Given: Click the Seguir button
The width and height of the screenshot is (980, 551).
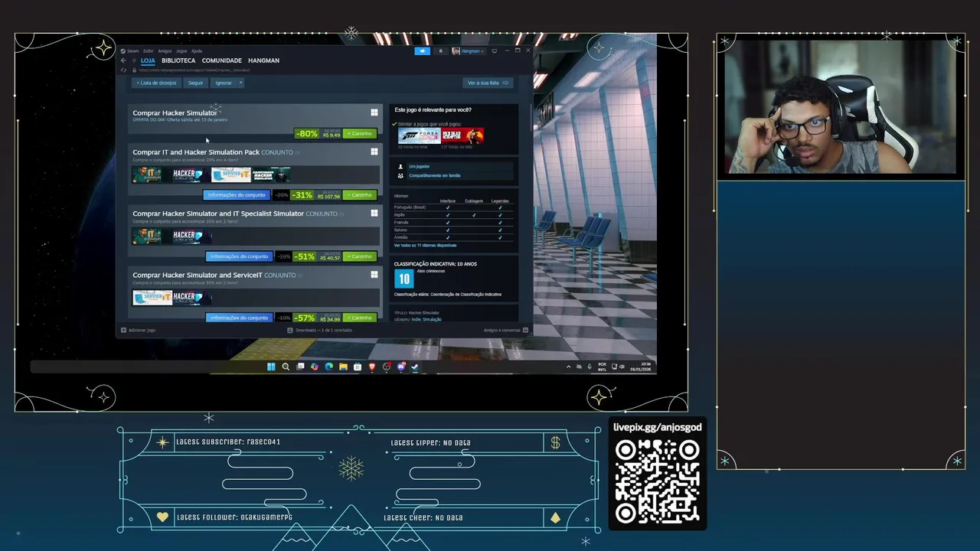Looking at the screenshot, I should point(196,83).
